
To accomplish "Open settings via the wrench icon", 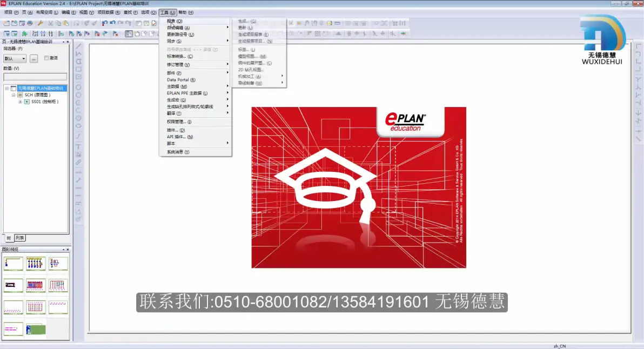I will point(40,23).
